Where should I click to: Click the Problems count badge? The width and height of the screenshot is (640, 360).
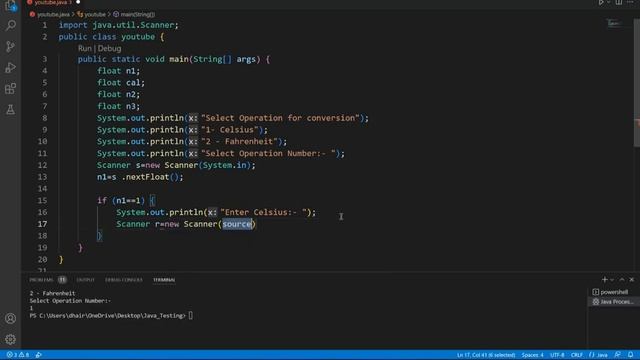62,280
